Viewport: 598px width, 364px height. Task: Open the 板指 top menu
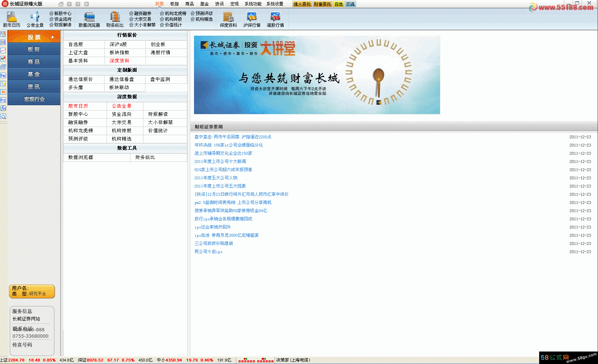(x=175, y=4)
